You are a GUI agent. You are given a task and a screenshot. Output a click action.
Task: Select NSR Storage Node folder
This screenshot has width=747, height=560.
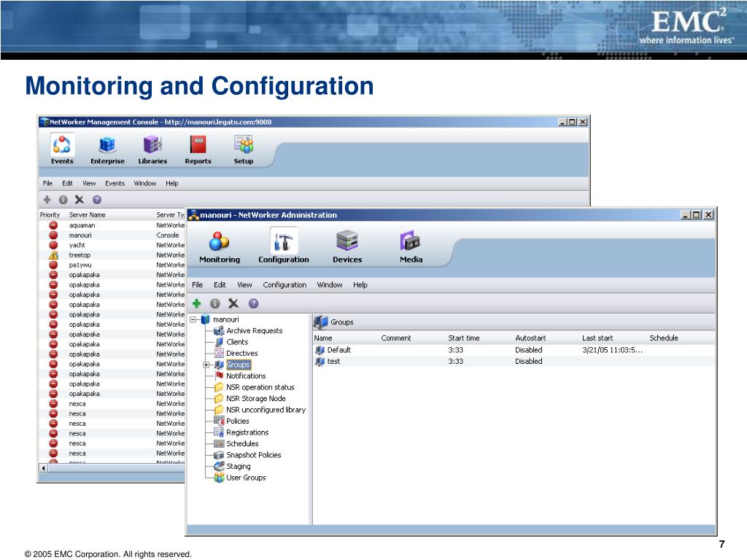tap(256, 399)
